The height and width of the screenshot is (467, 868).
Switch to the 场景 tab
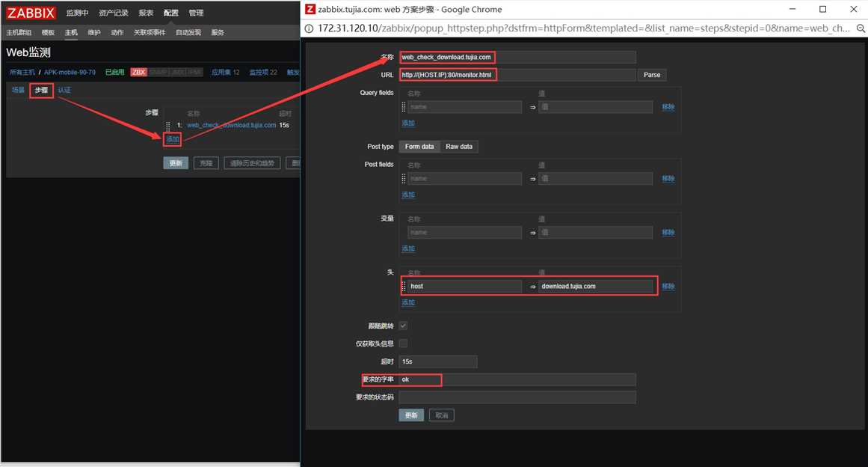18,90
